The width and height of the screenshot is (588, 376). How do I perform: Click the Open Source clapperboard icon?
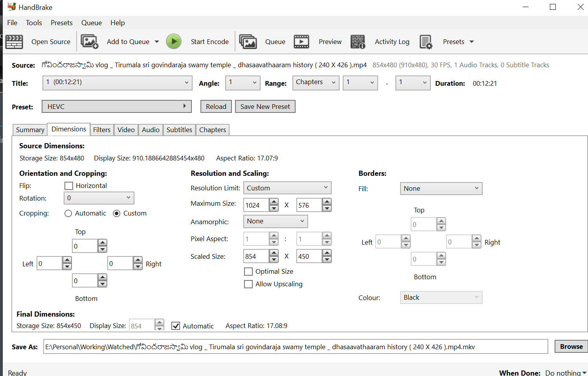[14, 42]
